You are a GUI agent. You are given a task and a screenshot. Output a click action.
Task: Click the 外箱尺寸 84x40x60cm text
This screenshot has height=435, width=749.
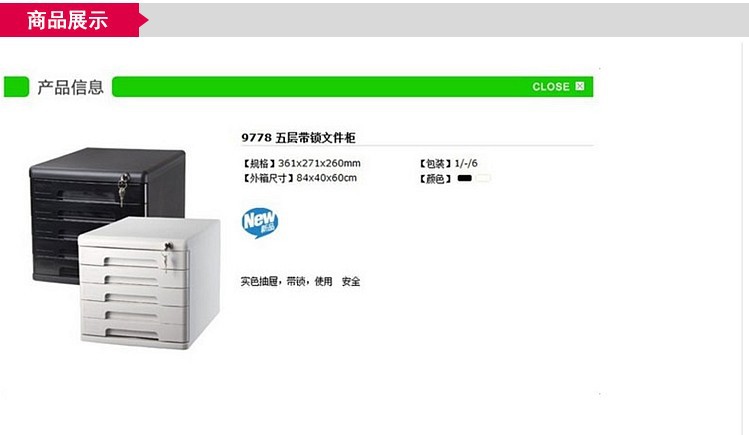[x=300, y=178]
